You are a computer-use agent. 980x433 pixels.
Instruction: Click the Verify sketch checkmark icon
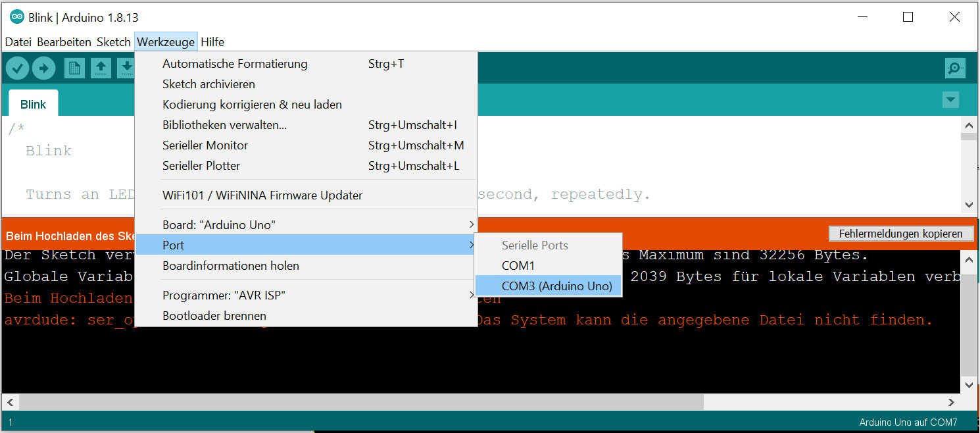point(18,68)
